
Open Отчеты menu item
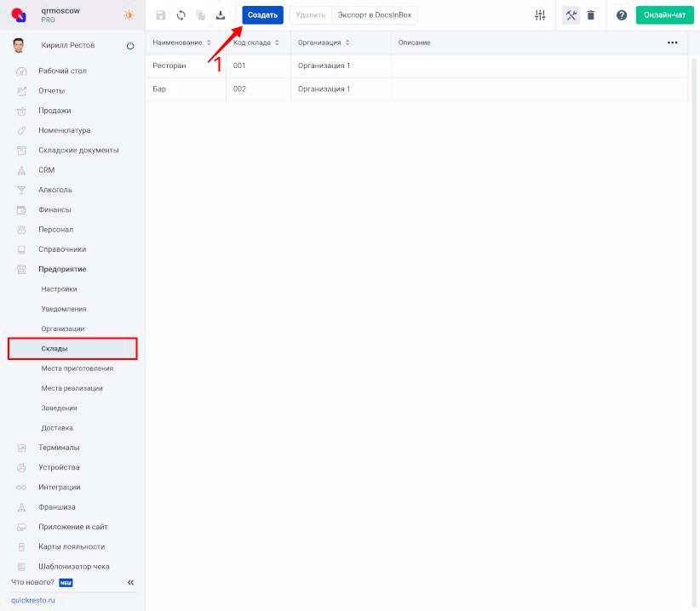pos(52,91)
